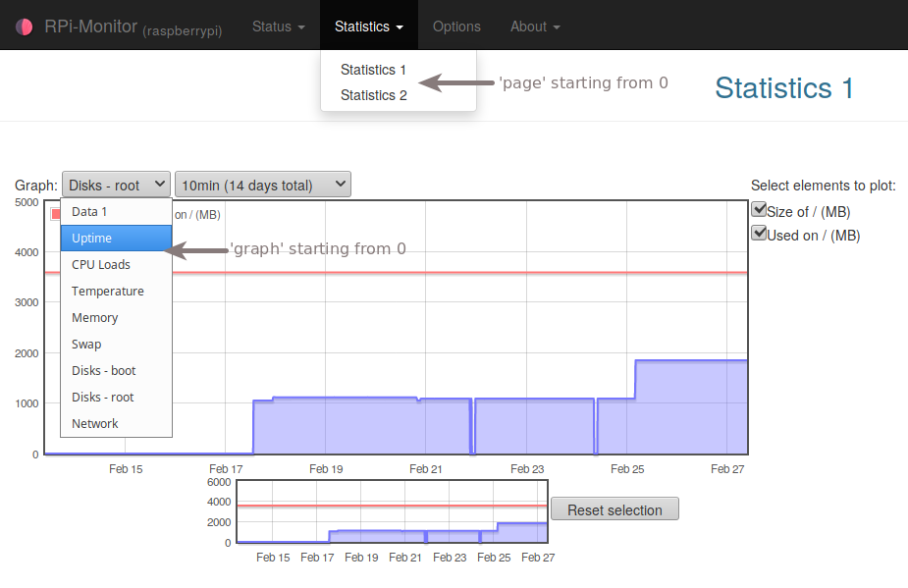Select Statistics 2 from the dropdown menu

click(x=374, y=95)
